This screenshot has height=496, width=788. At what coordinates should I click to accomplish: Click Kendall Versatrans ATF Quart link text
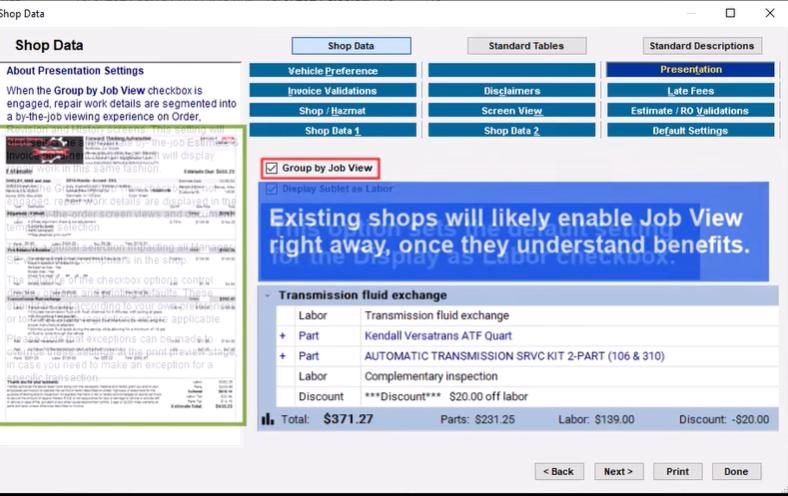(438, 336)
